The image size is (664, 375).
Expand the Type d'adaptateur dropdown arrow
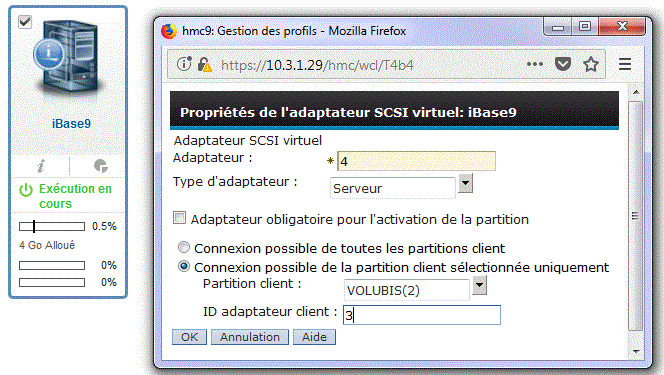[465, 183]
